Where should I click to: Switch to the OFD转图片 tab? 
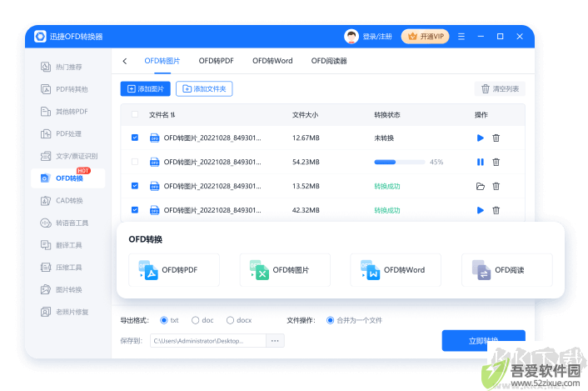(162, 61)
